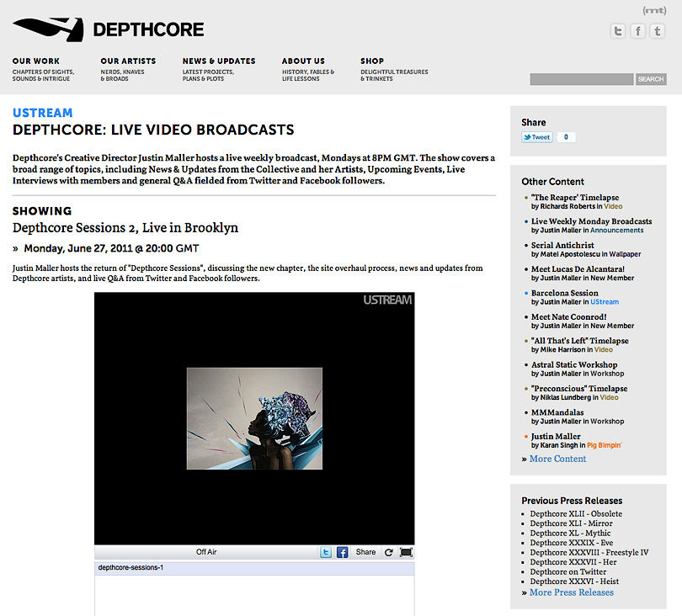Open Depthcore XXXVIII - Freestyle IV release
The image size is (682, 616).
pyautogui.click(x=589, y=553)
